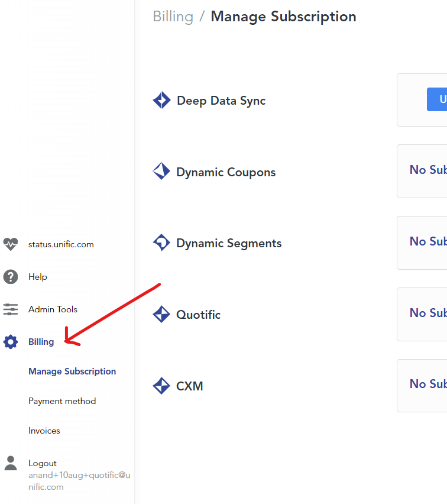Click Help in the sidebar
Screen dimensions: 447x504
coord(37,276)
